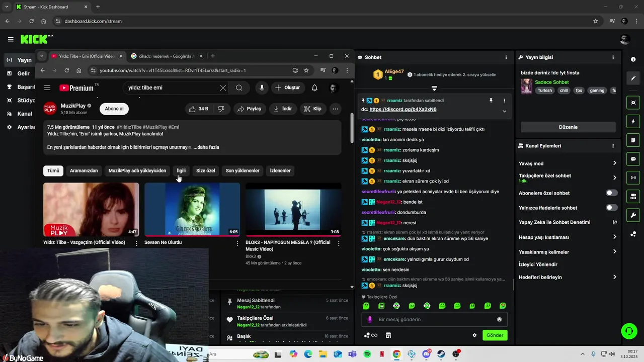
Task: Click the Gönder send button
Action: pyautogui.click(x=495, y=335)
